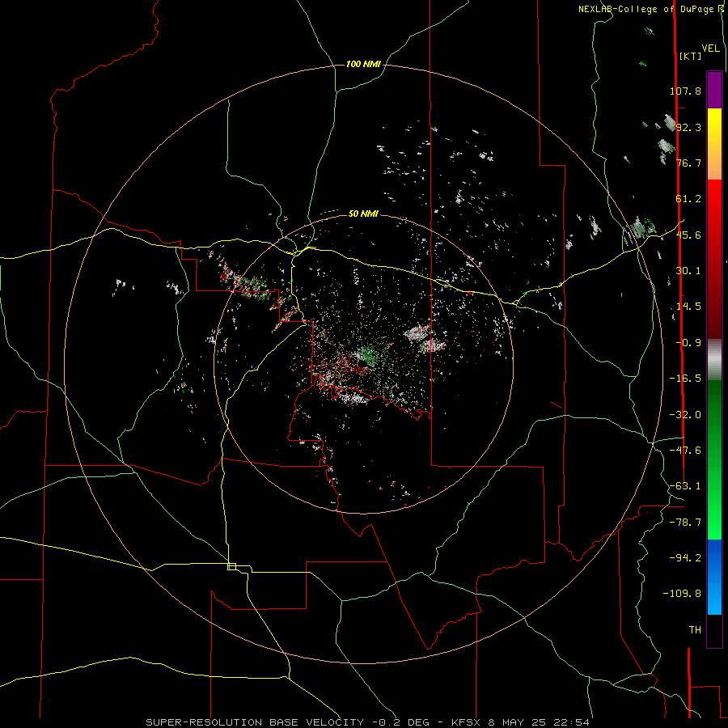Click the -47.6 velocity scale value
Screen dimensions: 728x728
click(685, 451)
